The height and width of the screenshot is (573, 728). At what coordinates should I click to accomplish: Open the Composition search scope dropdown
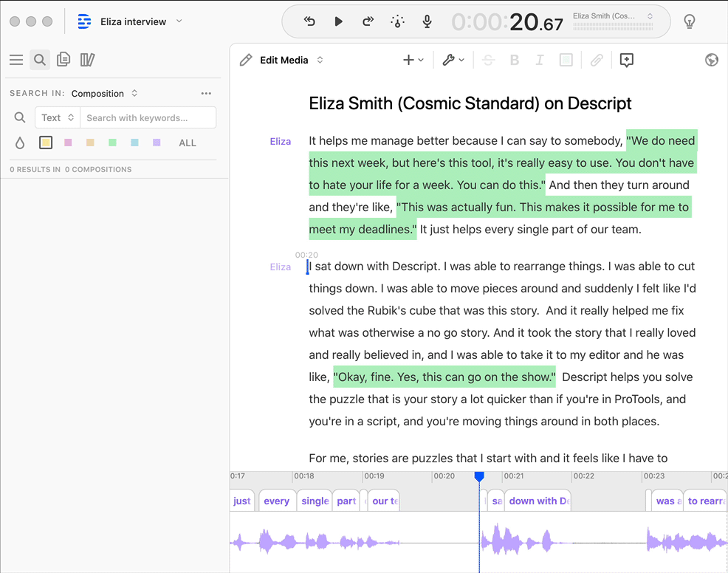103,93
